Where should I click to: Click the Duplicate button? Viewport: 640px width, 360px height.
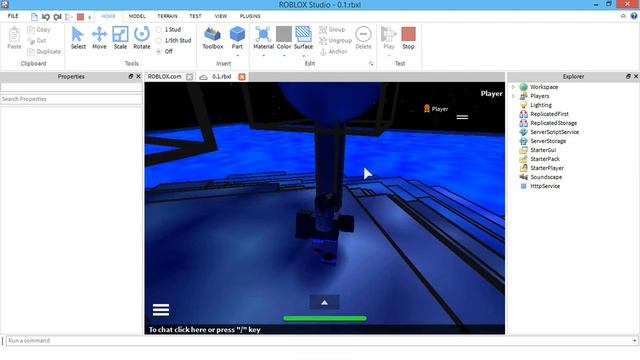point(44,51)
